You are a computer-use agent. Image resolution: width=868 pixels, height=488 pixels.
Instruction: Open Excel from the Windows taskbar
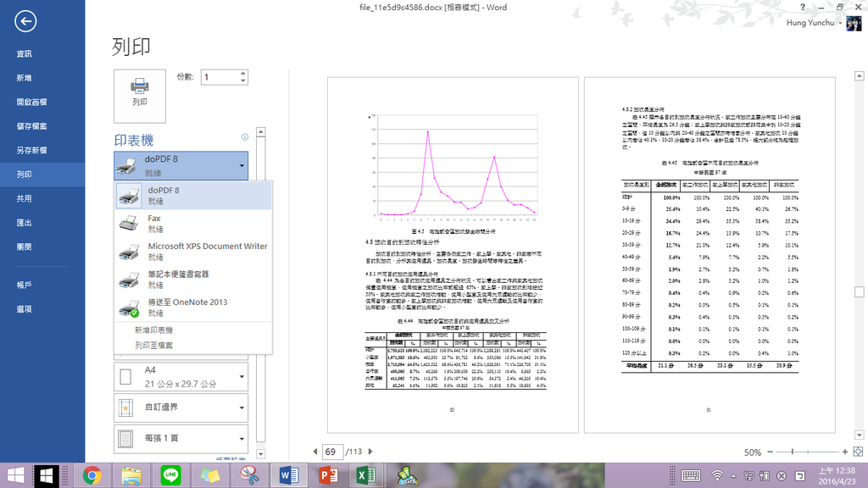[x=366, y=475]
